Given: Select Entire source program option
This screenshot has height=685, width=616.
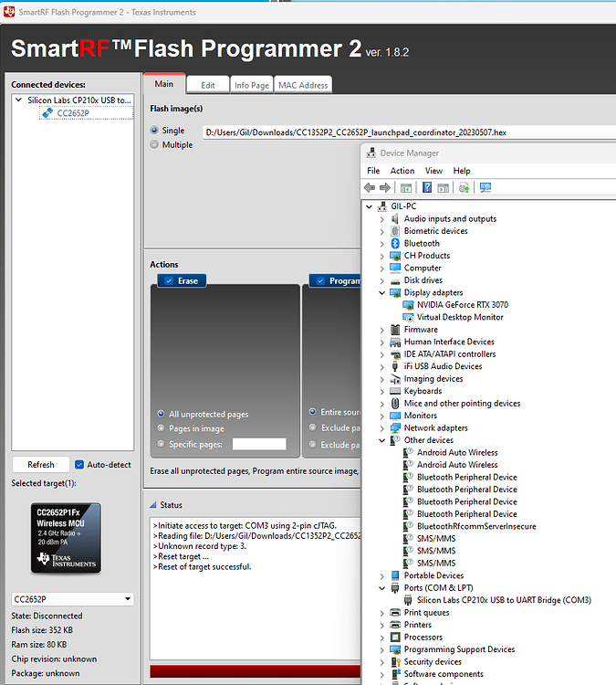Looking at the screenshot, I should point(313,412).
